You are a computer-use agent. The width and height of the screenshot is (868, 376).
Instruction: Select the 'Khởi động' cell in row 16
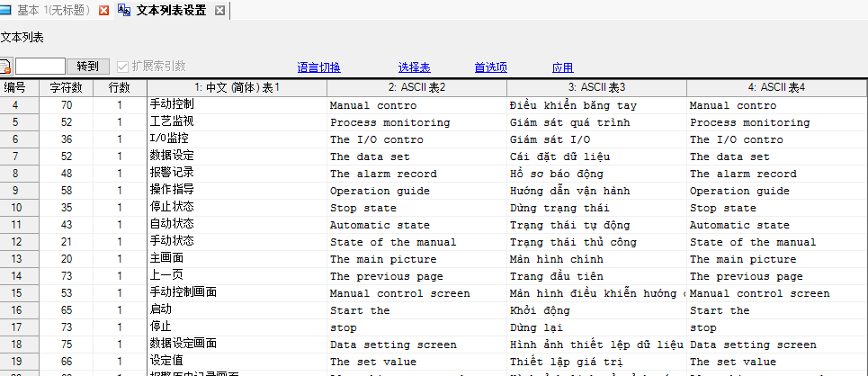(595, 310)
